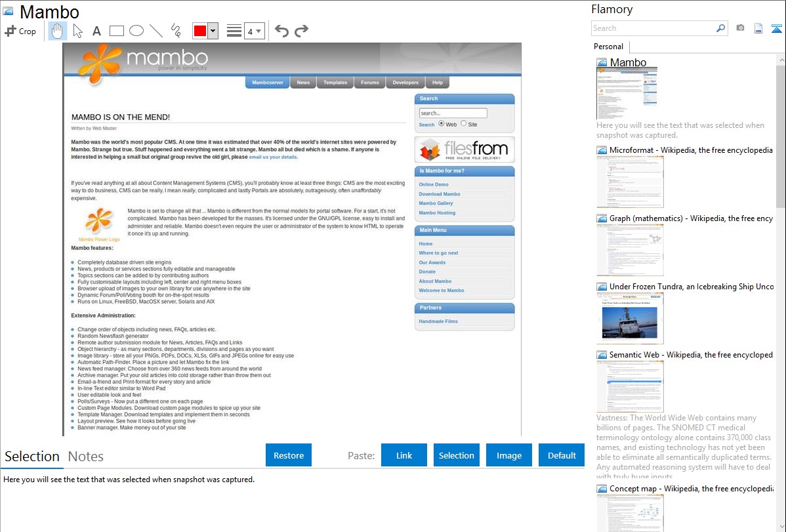Image resolution: width=786 pixels, height=532 pixels.
Task: Click the Mamboserver nav tab
Action: coord(268,82)
